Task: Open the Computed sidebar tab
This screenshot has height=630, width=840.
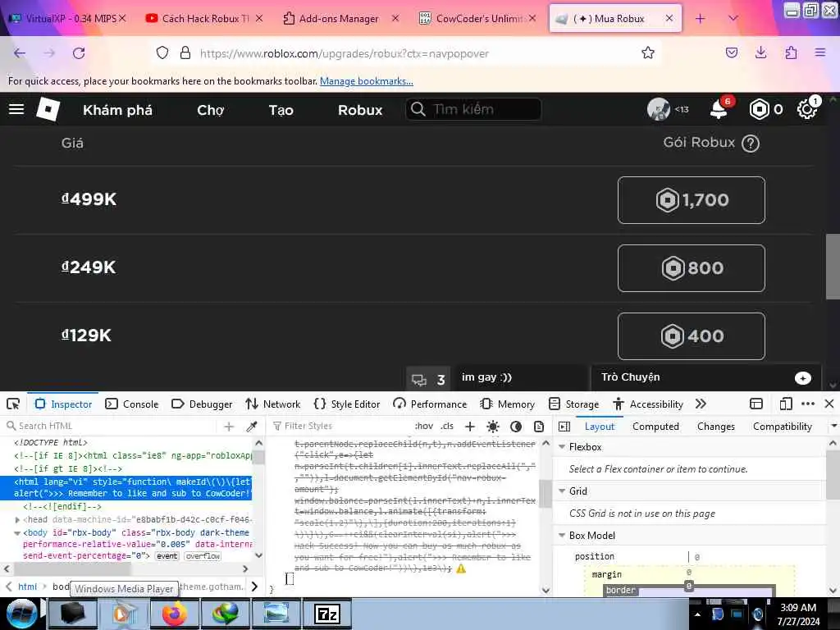Action: pyautogui.click(x=655, y=427)
